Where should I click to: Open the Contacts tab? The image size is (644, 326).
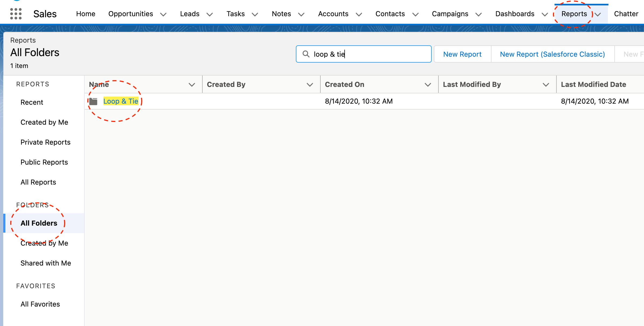(390, 14)
